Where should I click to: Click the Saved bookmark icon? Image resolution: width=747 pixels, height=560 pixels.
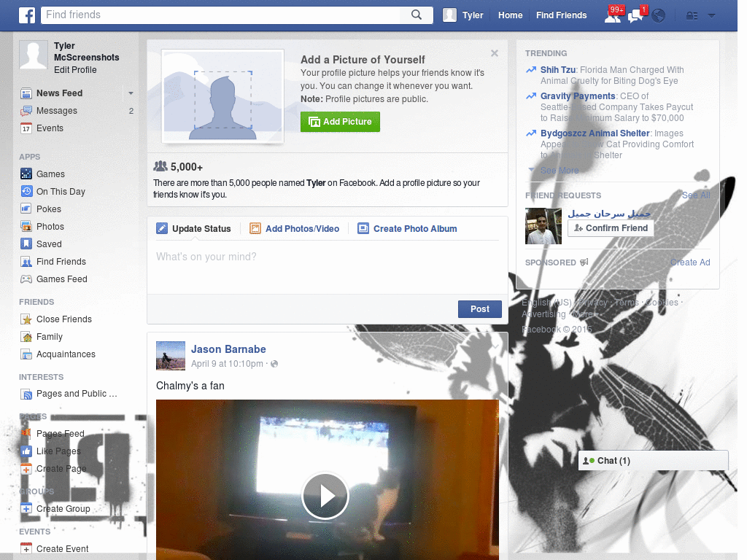(x=26, y=244)
